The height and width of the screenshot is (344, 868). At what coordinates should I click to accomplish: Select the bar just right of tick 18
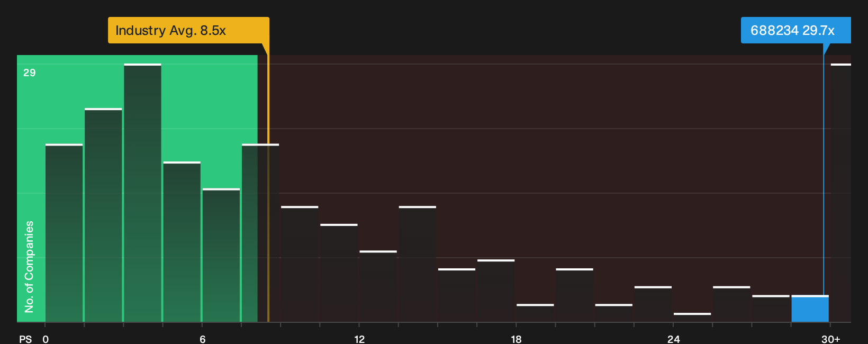[x=535, y=313]
